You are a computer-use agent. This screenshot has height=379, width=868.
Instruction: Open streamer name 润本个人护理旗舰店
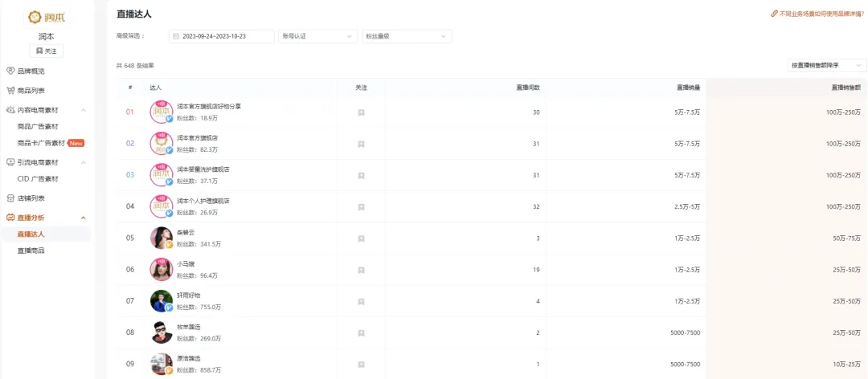point(203,201)
